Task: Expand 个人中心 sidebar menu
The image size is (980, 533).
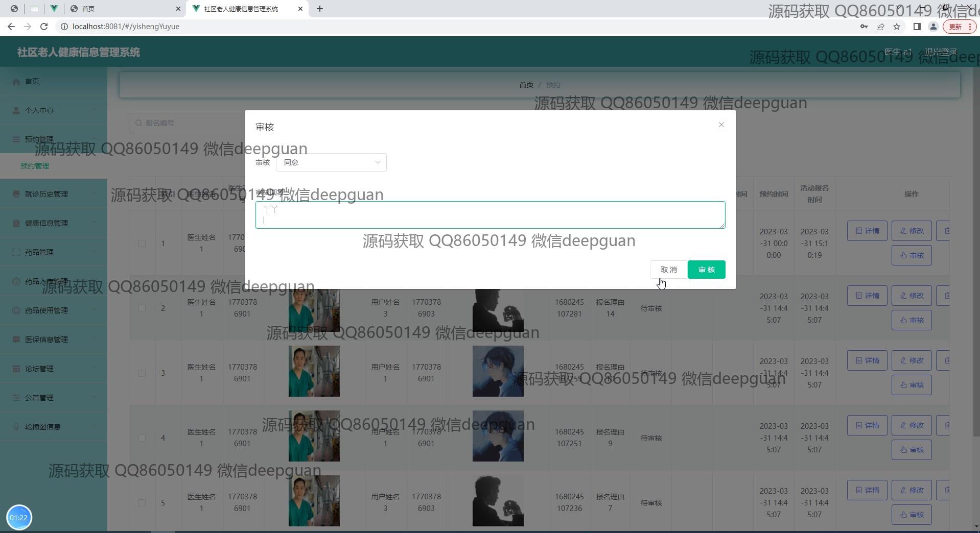Action: coord(54,110)
